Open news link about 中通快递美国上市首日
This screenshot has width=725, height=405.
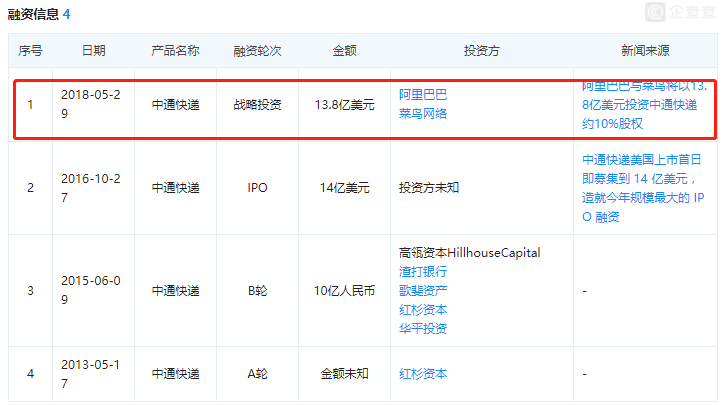point(643,188)
